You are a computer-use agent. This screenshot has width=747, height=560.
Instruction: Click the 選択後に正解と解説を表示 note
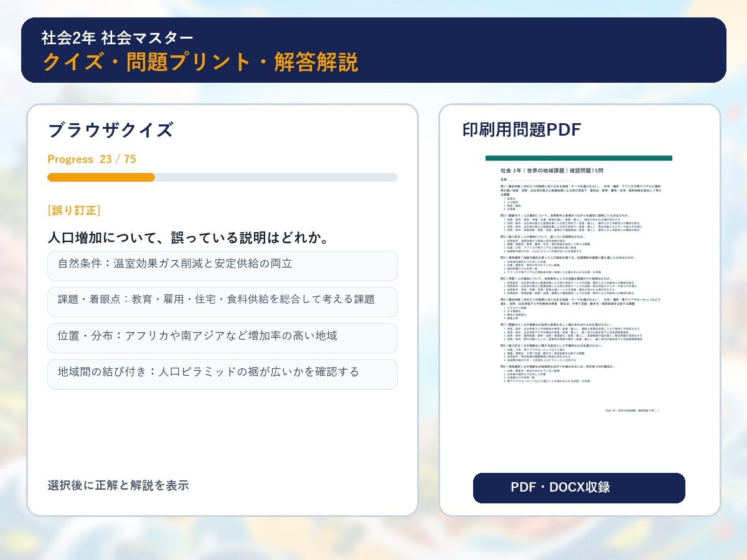pyautogui.click(x=118, y=485)
